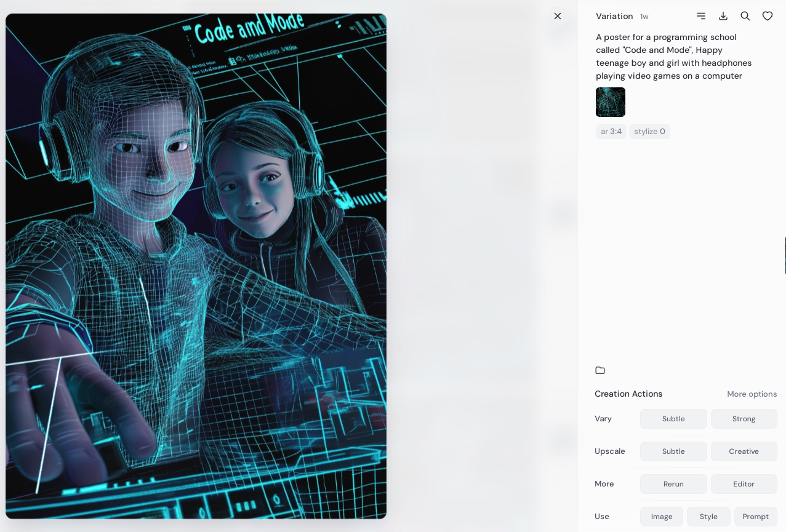Use as Image button
The height and width of the screenshot is (532, 786).
tap(662, 517)
